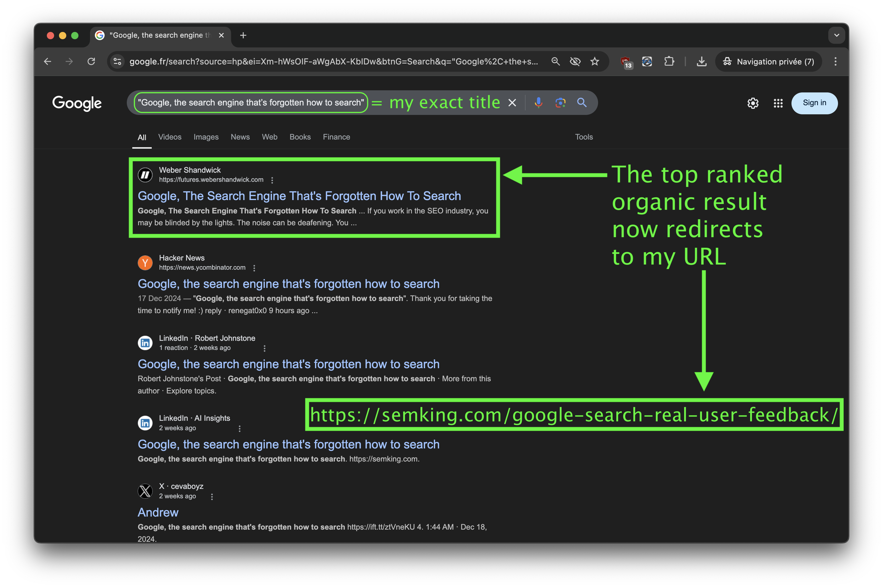Open the Downloads tray icon
This screenshot has height=588, width=883.
click(701, 61)
